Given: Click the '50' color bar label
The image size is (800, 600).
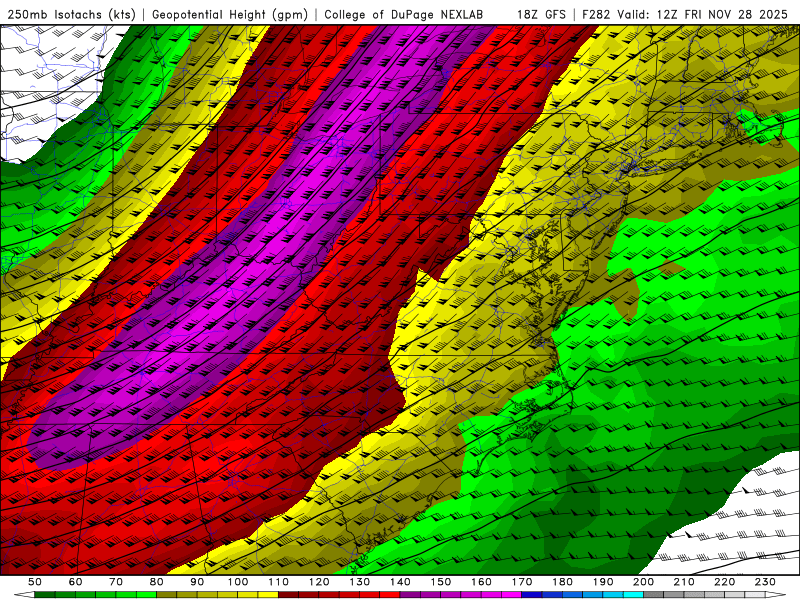Looking at the screenshot, I should point(35,582).
